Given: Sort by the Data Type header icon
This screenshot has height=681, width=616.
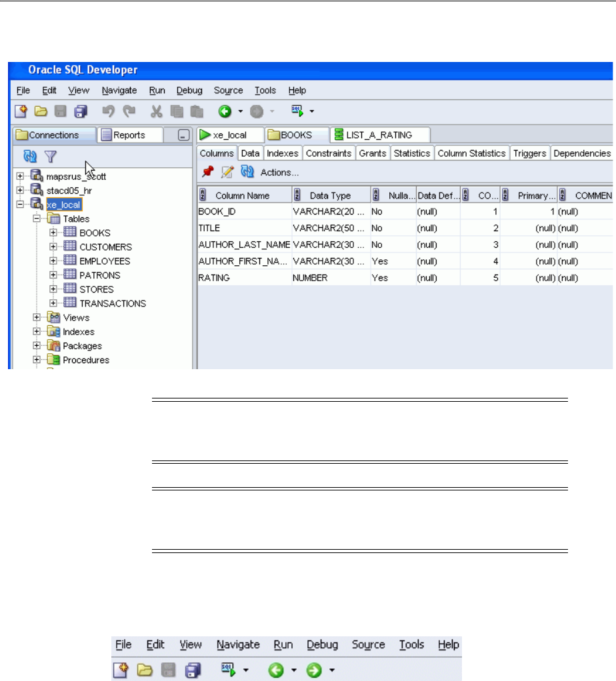Looking at the screenshot, I should [x=297, y=195].
